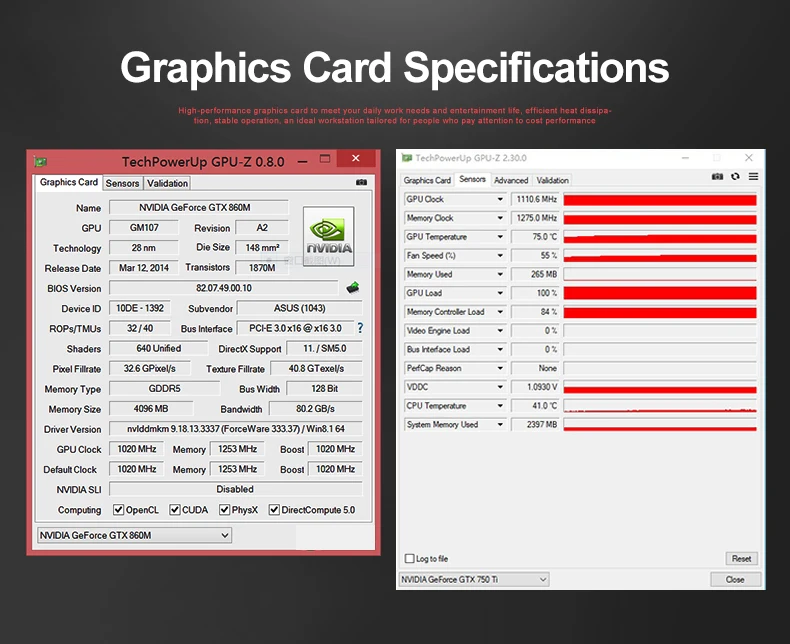Close the GPU-Z 0.8.0 window
Screen dimensions: 790x644
[x=356, y=158]
